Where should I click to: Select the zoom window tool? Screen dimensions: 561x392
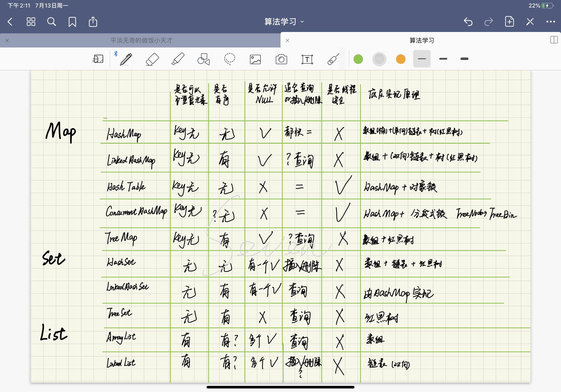click(98, 59)
